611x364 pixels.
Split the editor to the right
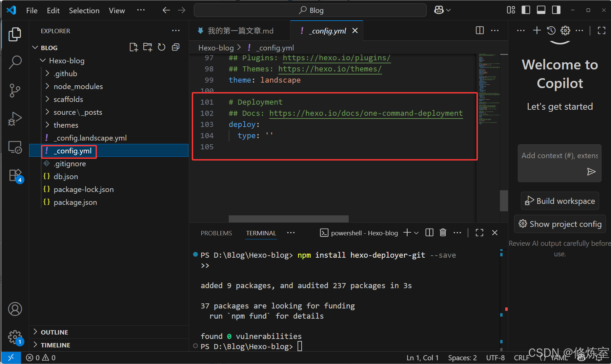(480, 30)
